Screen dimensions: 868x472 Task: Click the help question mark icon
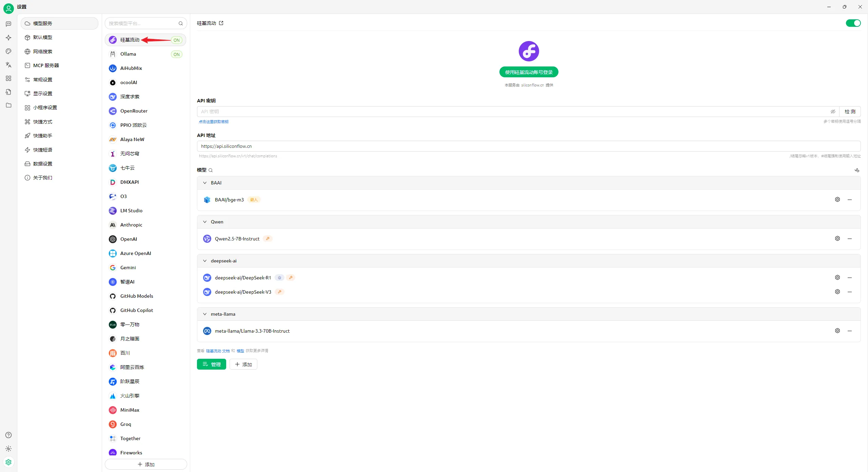(8, 435)
